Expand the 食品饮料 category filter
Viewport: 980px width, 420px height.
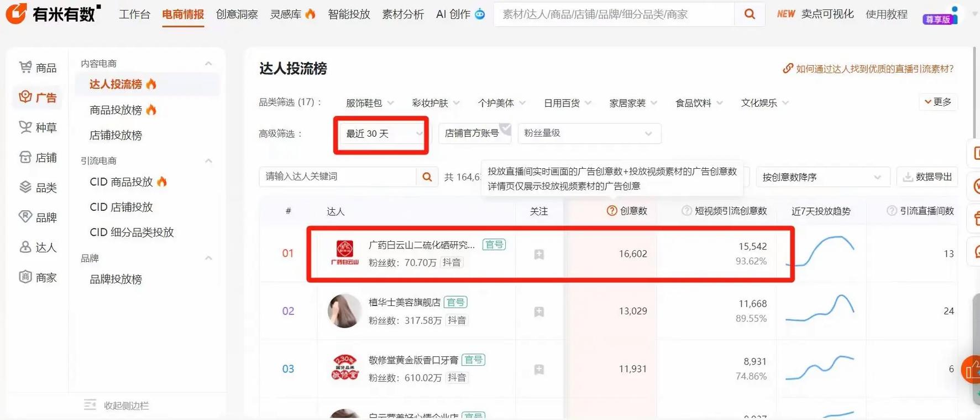[699, 103]
